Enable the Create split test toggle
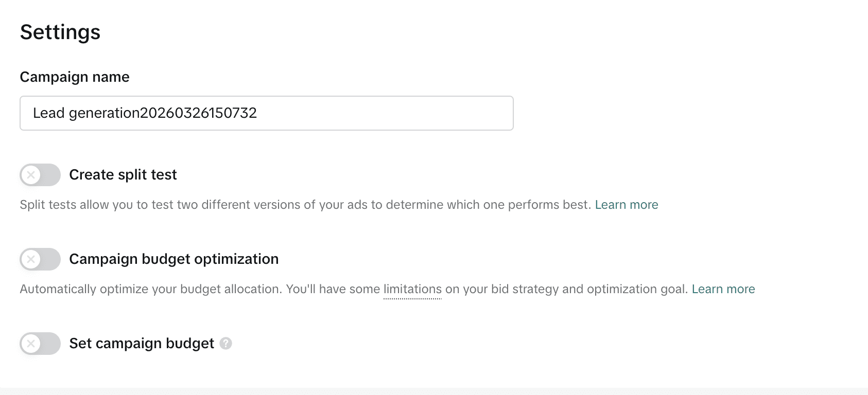This screenshot has height=395, width=868. (40, 175)
